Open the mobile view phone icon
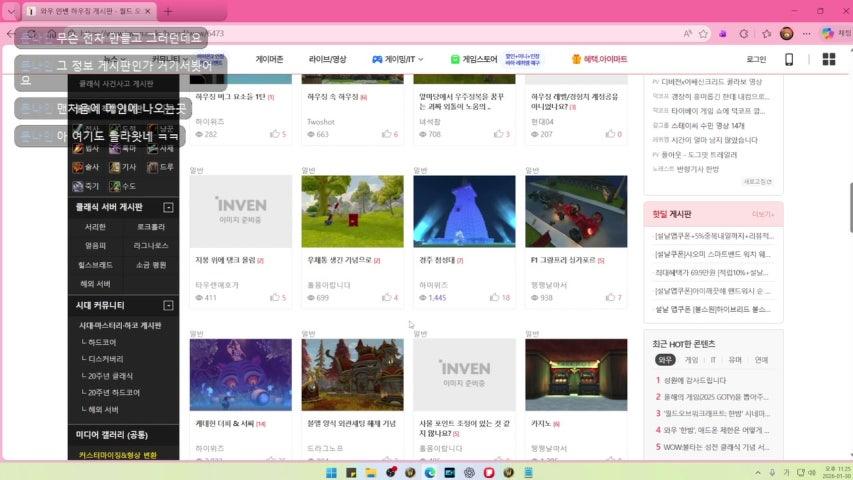The width and height of the screenshot is (853, 480). point(789,59)
